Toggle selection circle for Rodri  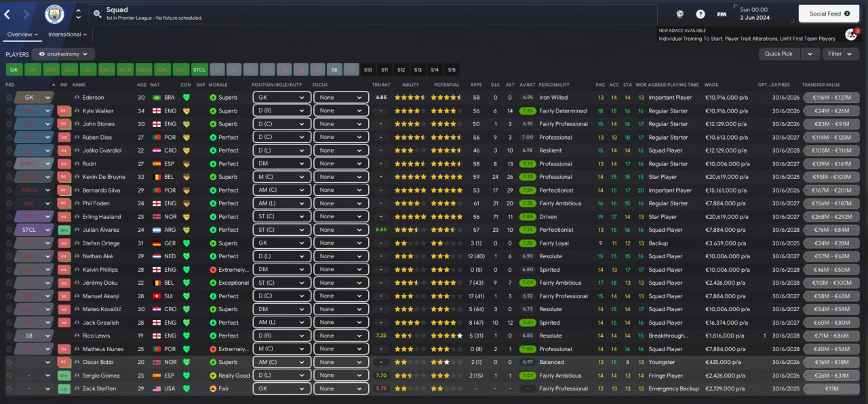point(9,163)
